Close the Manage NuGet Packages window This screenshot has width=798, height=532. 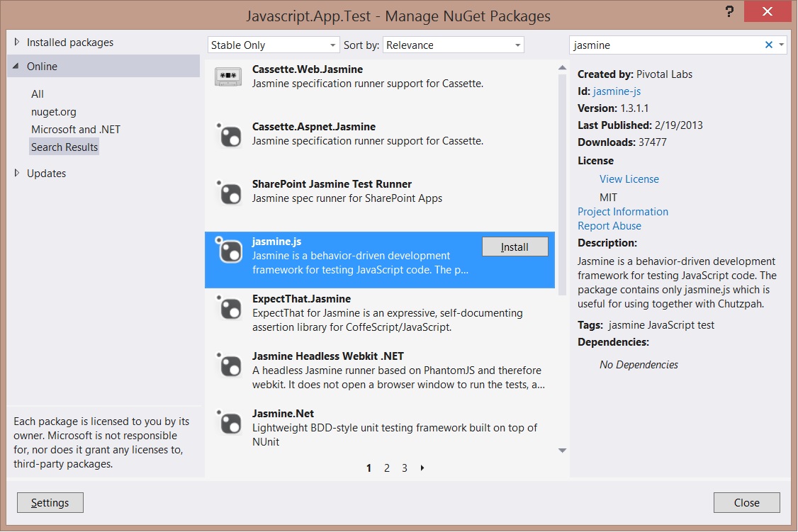pyautogui.click(x=768, y=11)
